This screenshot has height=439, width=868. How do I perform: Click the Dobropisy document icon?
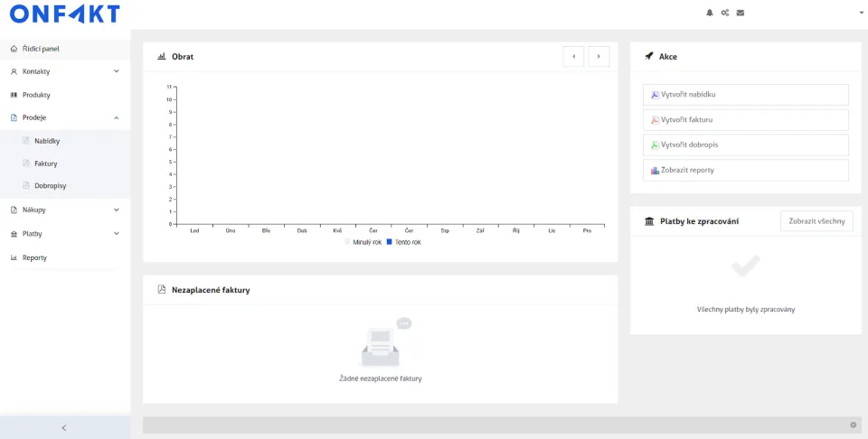(25, 186)
